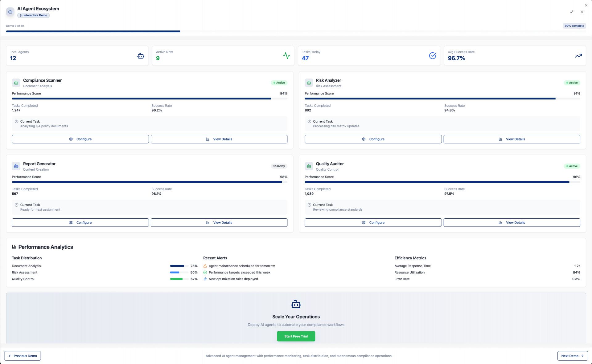The image size is (592, 364).
Task: Click the maintenance warning triangle alert icon
Action: 205,266
